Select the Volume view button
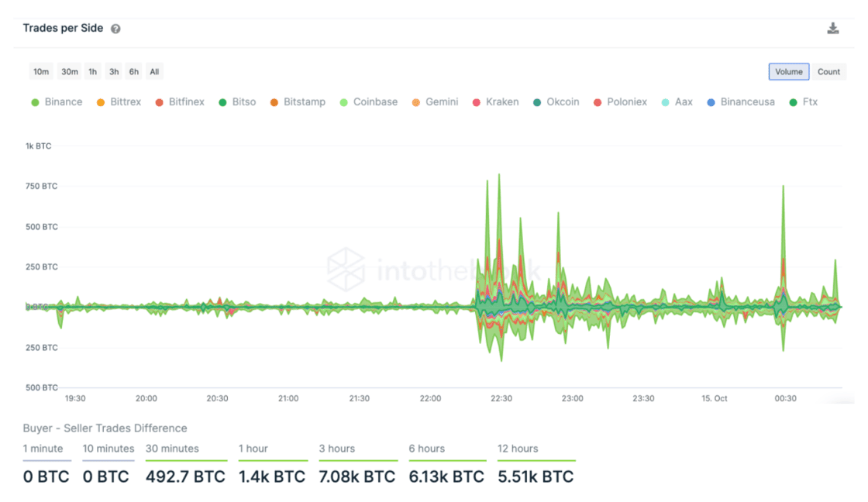Screen dimensions: 868x502 (789, 71)
